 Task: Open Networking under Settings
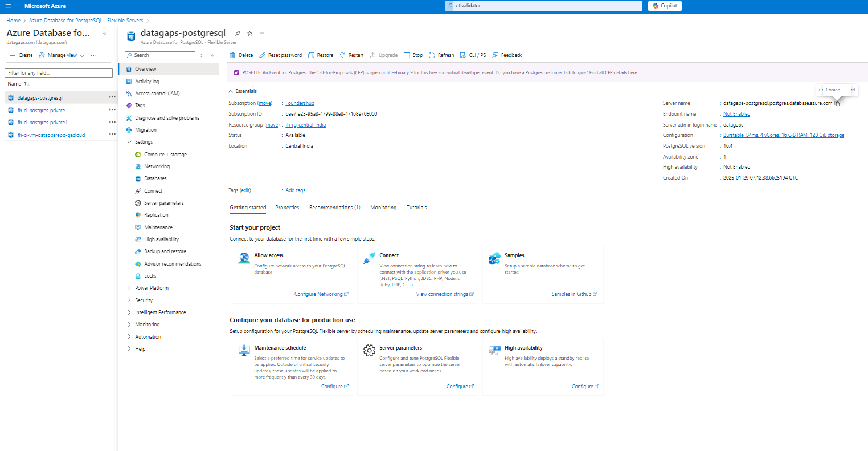click(x=157, y=166)
